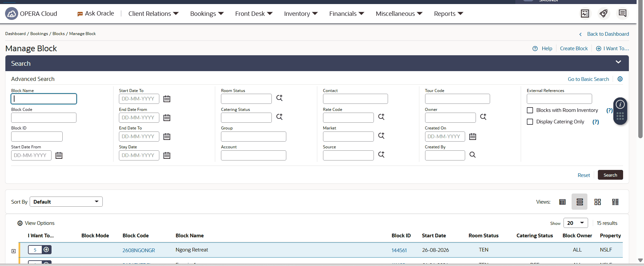Sort by Block Name column header
The image size is (644, 266).
(190, 236)
